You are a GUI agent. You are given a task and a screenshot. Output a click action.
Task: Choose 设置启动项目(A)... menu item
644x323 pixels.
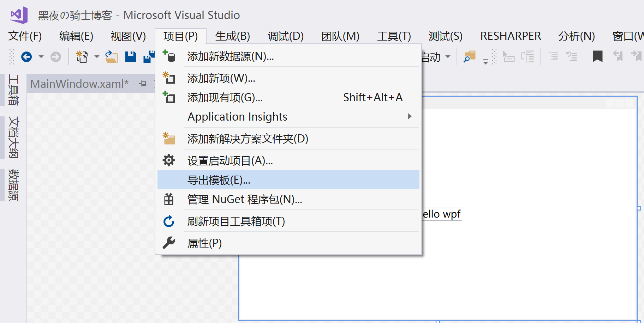pos(288,160)
